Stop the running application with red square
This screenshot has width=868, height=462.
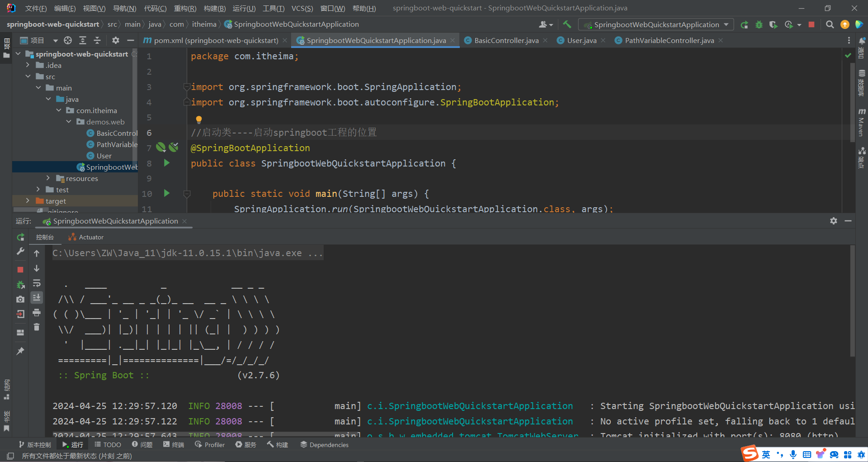811,24
